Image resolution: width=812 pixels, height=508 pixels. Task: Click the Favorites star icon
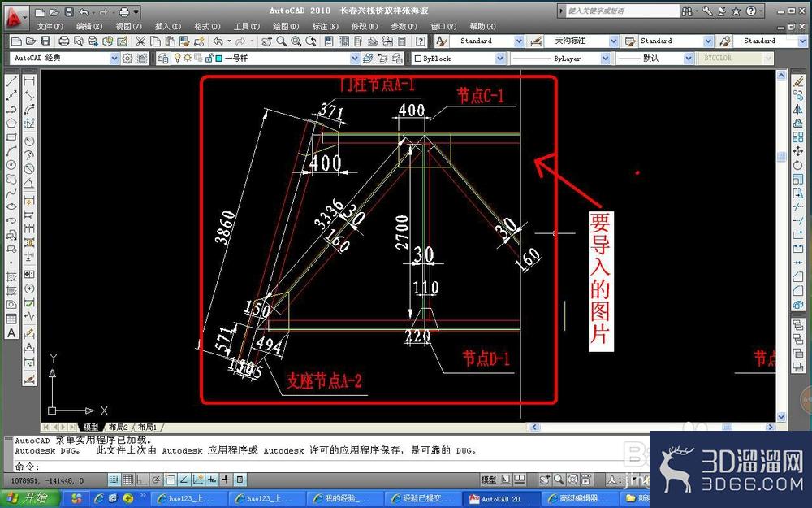pyautogui.click(x=736, y=11)
